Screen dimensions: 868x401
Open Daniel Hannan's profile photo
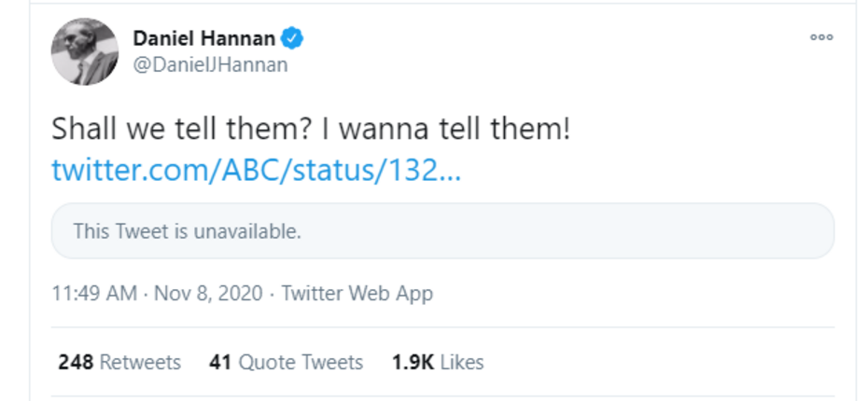pyautogui.click(x=84, y=51)
